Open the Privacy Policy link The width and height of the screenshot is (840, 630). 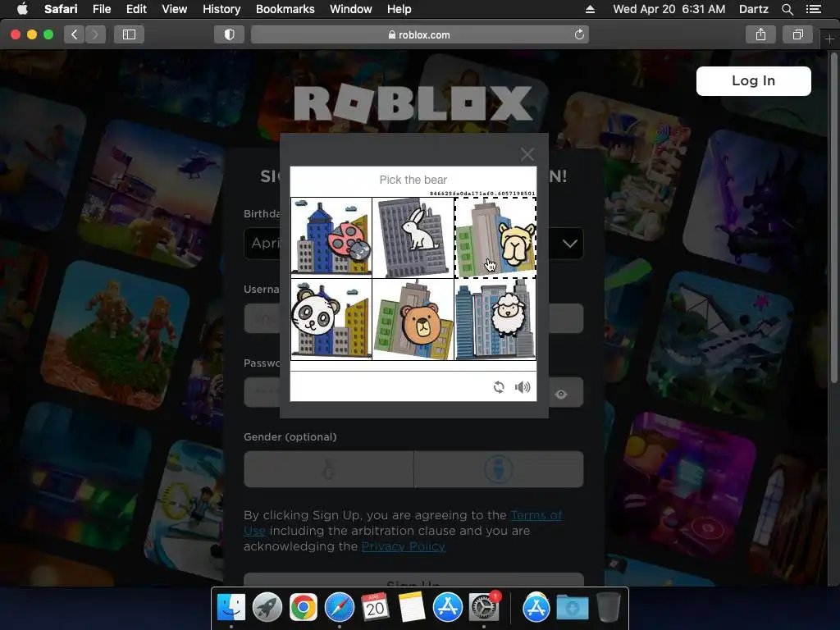pos(404,546)
